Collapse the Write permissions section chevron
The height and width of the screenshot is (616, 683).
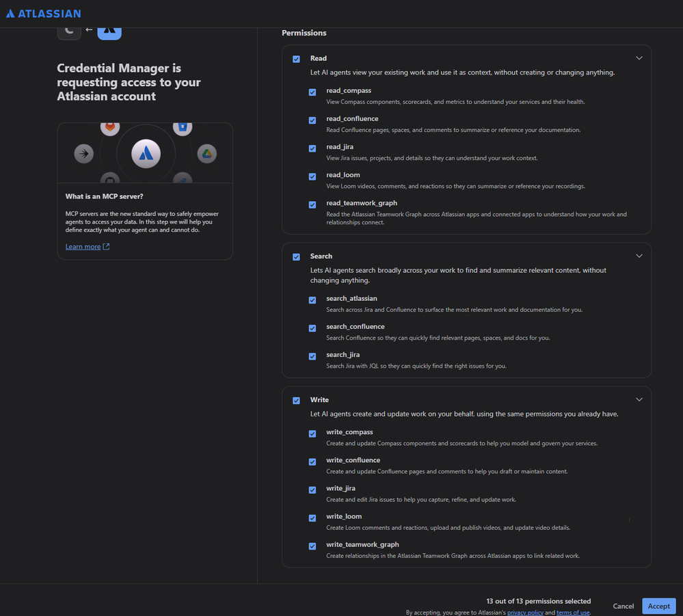[639, 399]
